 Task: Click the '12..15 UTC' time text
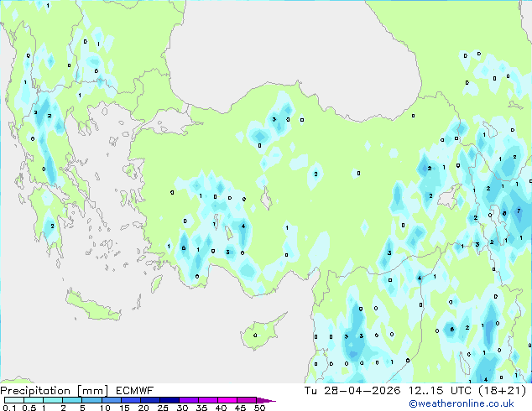pos(440,391)
